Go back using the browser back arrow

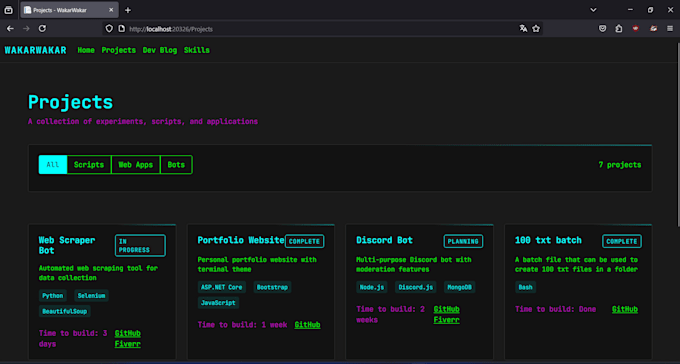(10, 29)
